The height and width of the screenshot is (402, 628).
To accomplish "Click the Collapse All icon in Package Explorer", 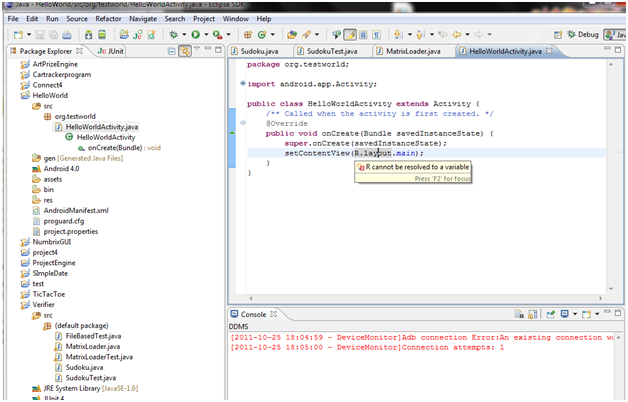I will (x=170, y=50).
